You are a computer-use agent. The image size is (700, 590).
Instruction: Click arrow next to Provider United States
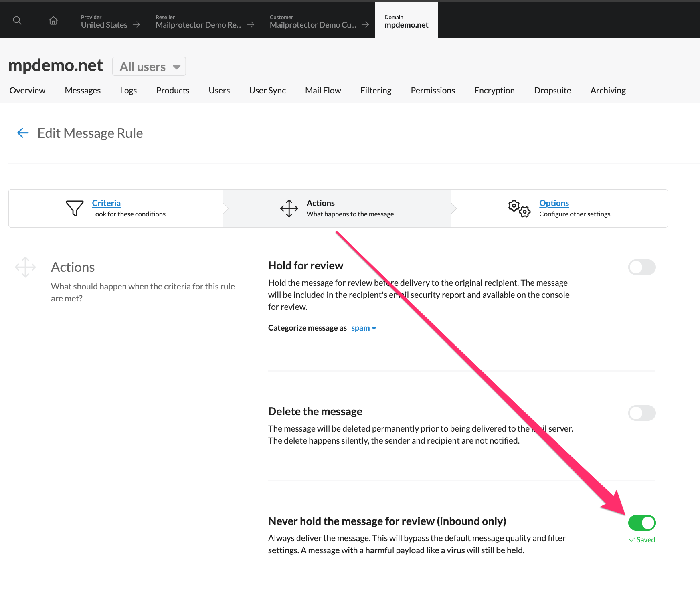[x=136, y=25]
